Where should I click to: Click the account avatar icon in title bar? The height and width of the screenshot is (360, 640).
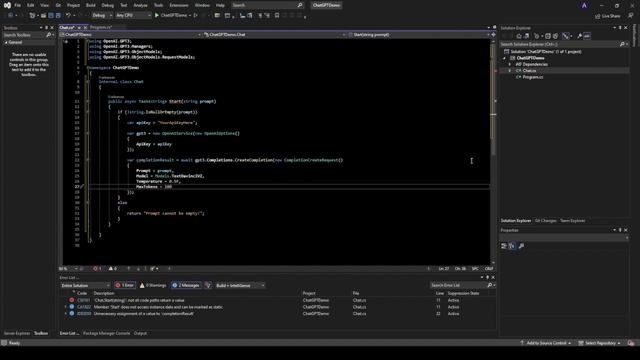pos(584,5)
